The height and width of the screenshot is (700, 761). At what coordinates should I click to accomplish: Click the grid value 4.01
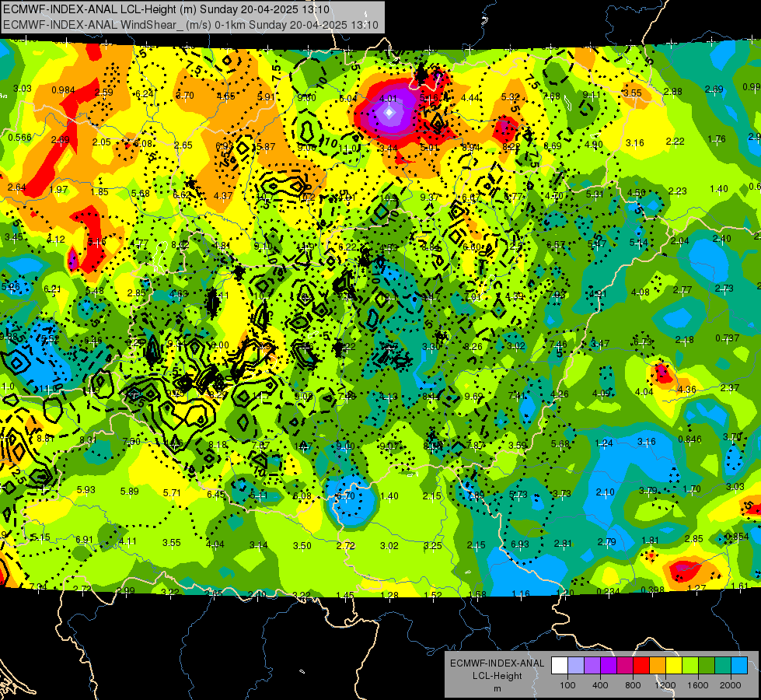(x=388, y=99)
